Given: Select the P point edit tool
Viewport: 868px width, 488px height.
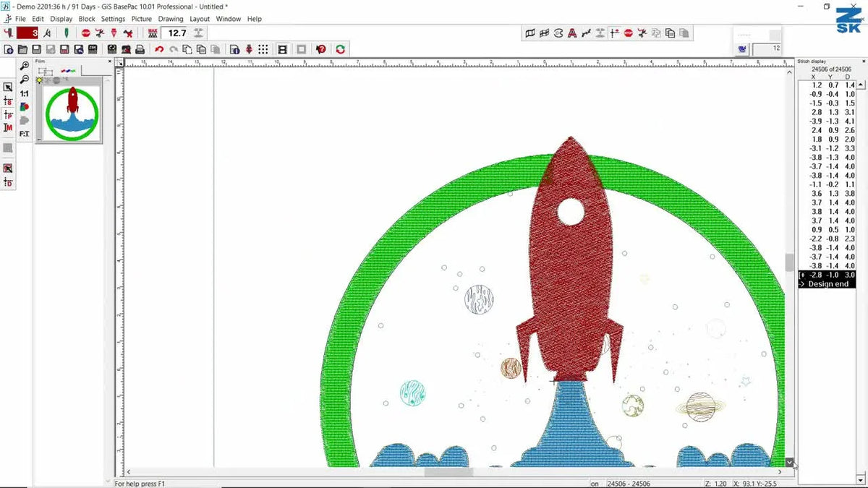Looking at the screenshot, I should [x=8, y=114].
